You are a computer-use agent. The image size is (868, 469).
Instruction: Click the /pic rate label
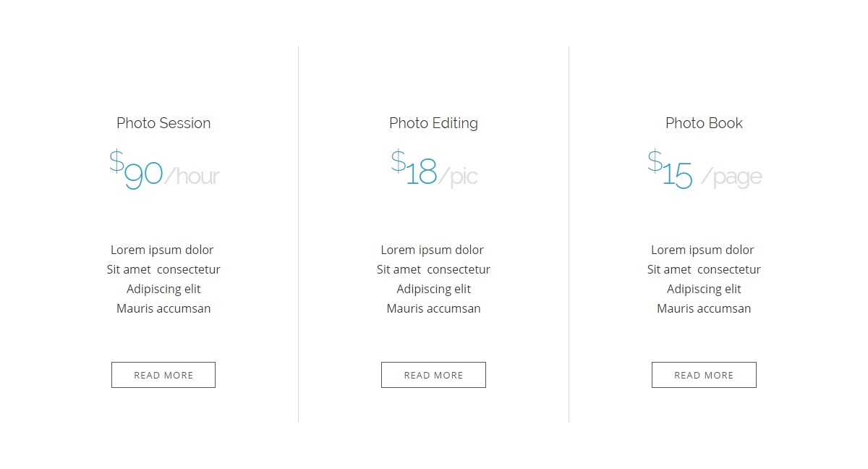(458, 177)
